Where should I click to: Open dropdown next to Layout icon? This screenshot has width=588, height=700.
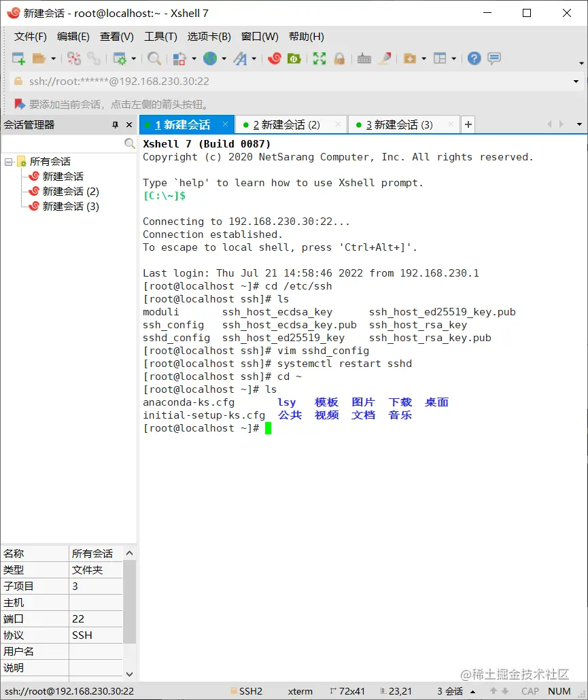point(453,58)
